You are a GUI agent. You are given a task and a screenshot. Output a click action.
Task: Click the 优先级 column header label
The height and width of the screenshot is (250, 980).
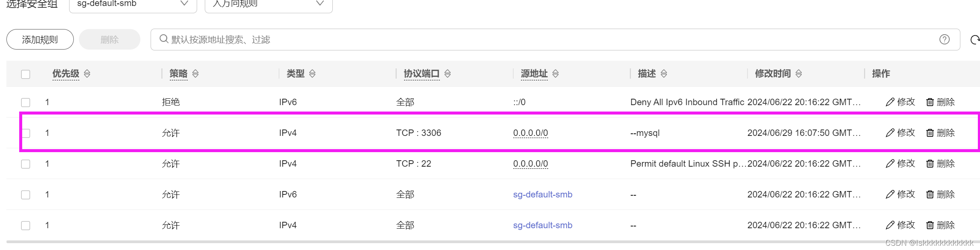click(x=66, y=74)
